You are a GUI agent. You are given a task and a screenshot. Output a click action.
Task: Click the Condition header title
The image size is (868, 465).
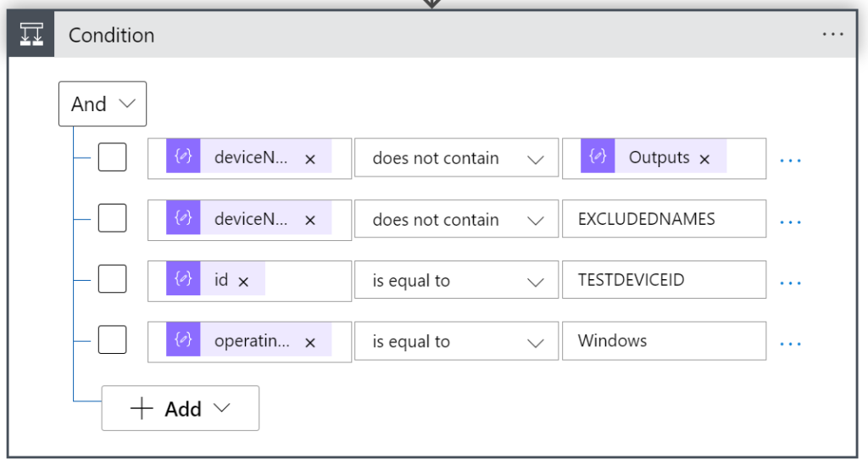point(111,36)
